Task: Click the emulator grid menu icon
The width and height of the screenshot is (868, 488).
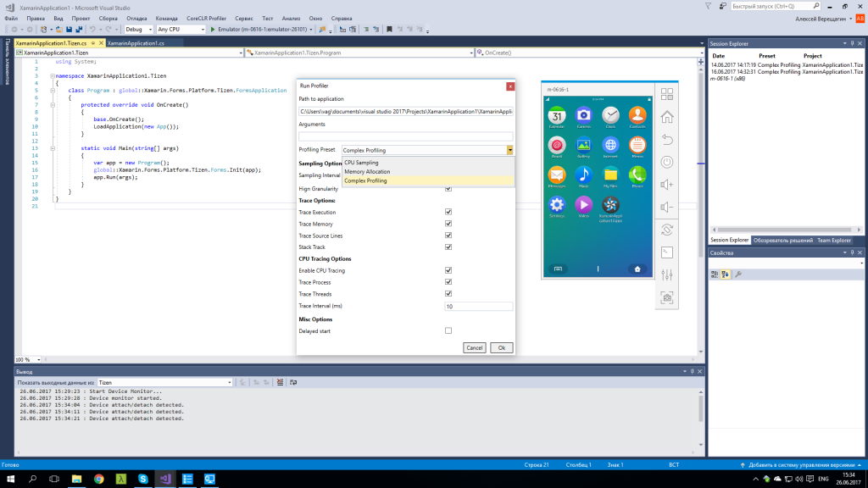Action: pos(666,94)
